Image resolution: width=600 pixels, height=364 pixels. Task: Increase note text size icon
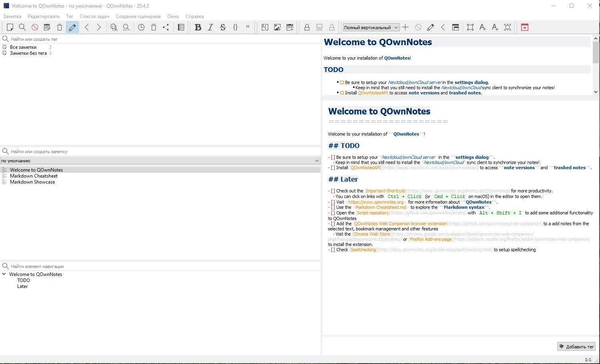click(x=483, y=27)
